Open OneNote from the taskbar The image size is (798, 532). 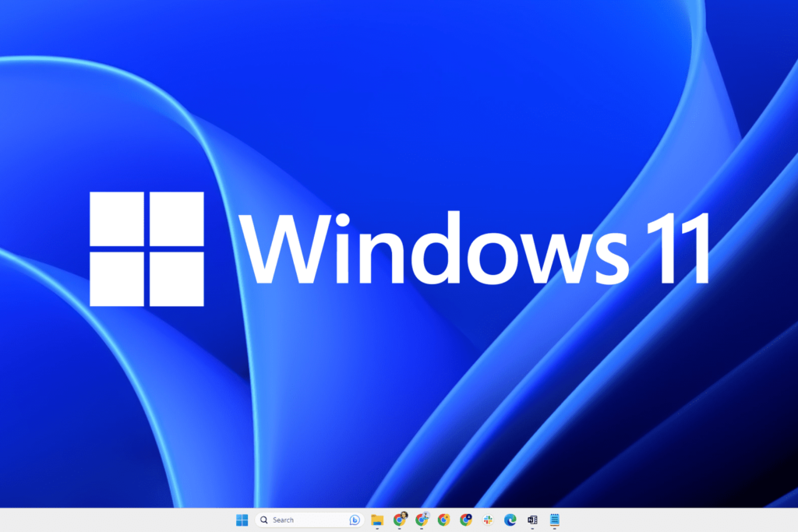coord(533,519)
